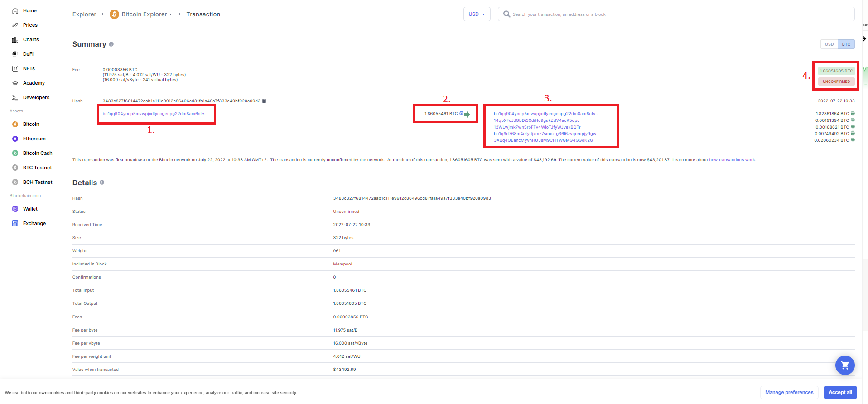Go to BTC Testnet in sidebar
Viewport: 868px width, 404px height.
pos(37,168)
